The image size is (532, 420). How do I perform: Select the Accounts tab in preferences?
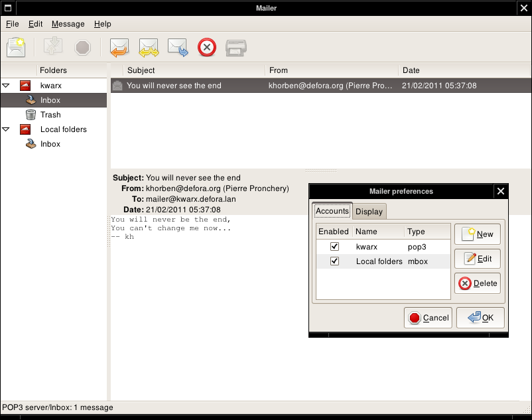tap(332, 211)
